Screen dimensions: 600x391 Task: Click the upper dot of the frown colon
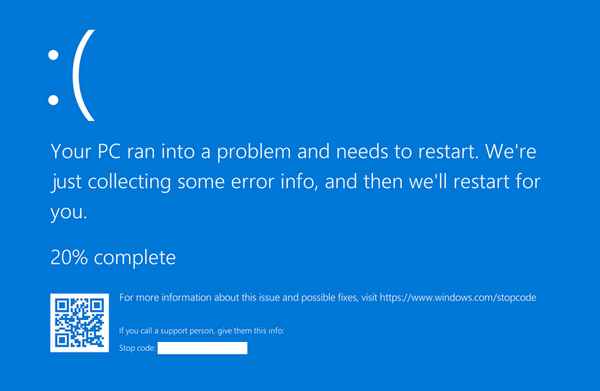coord(53,55)
